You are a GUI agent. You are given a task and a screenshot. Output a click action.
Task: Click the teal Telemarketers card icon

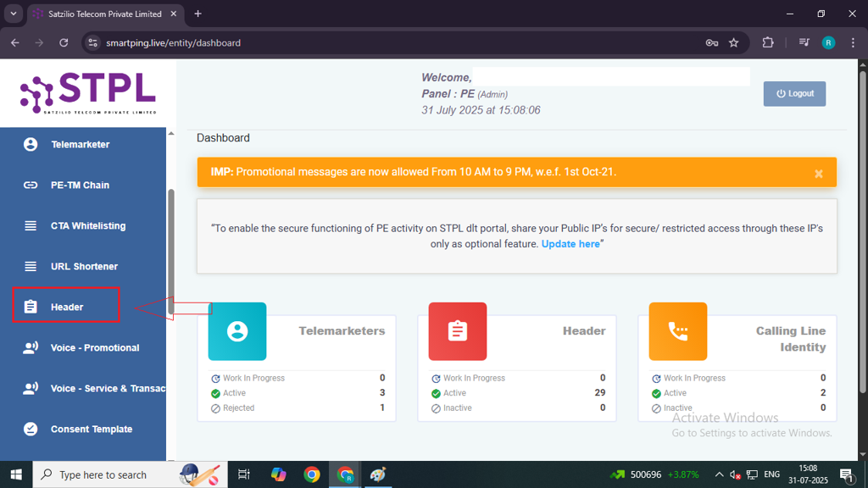click(x=237, y=331)
